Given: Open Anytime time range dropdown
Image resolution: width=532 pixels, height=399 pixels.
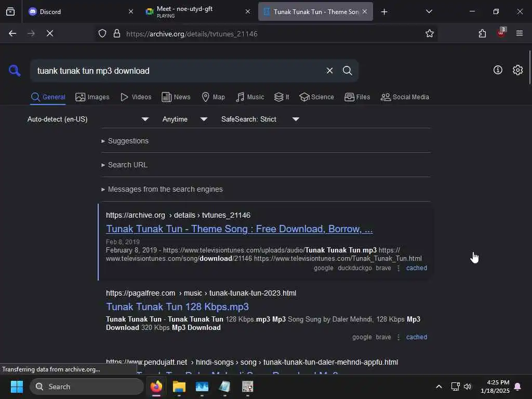Looking at the screenshot, I should click(184, 119).
